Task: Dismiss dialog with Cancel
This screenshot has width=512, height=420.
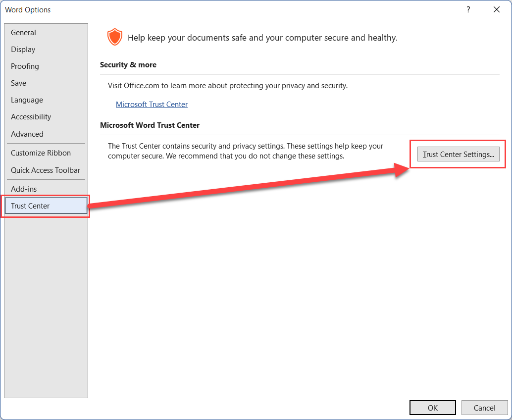Action: [x=484, y=408]
